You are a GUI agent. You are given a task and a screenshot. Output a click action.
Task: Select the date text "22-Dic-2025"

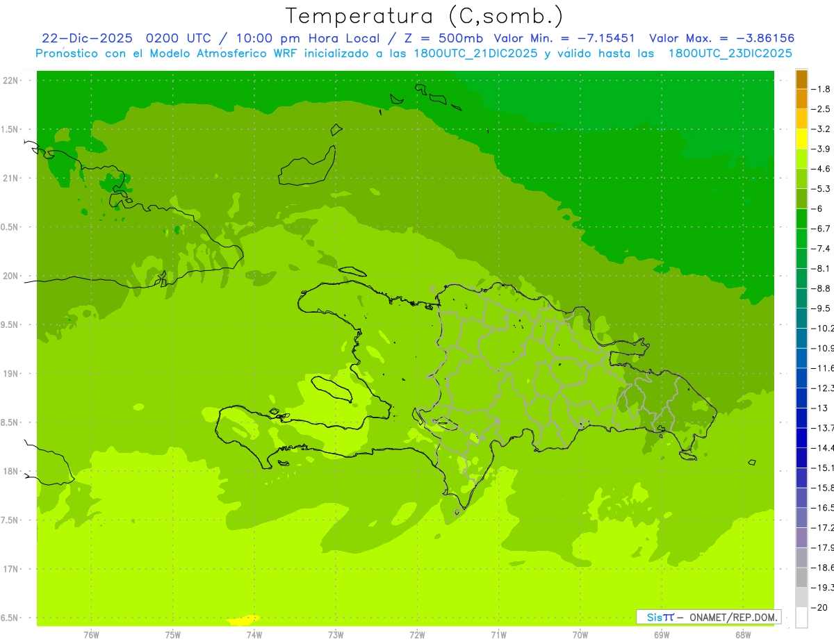88,38
